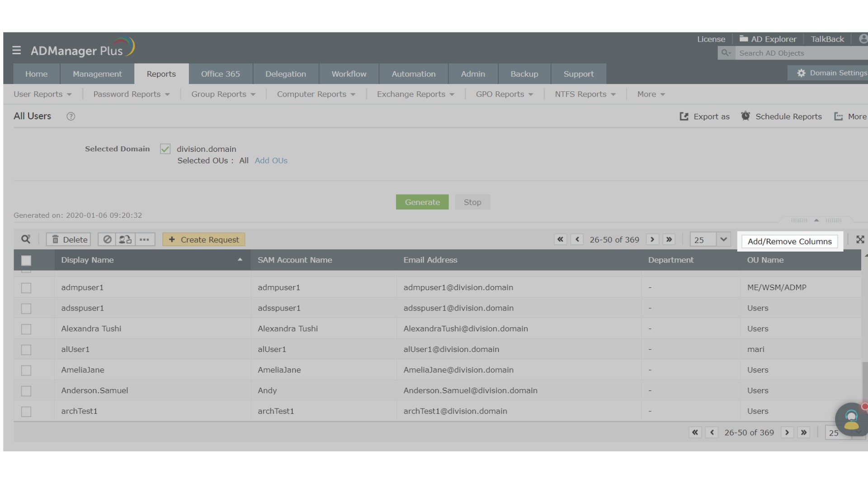
Task: Click the fullscreen expand table icon
Action: pyautogui.click(x=860, y=239)
